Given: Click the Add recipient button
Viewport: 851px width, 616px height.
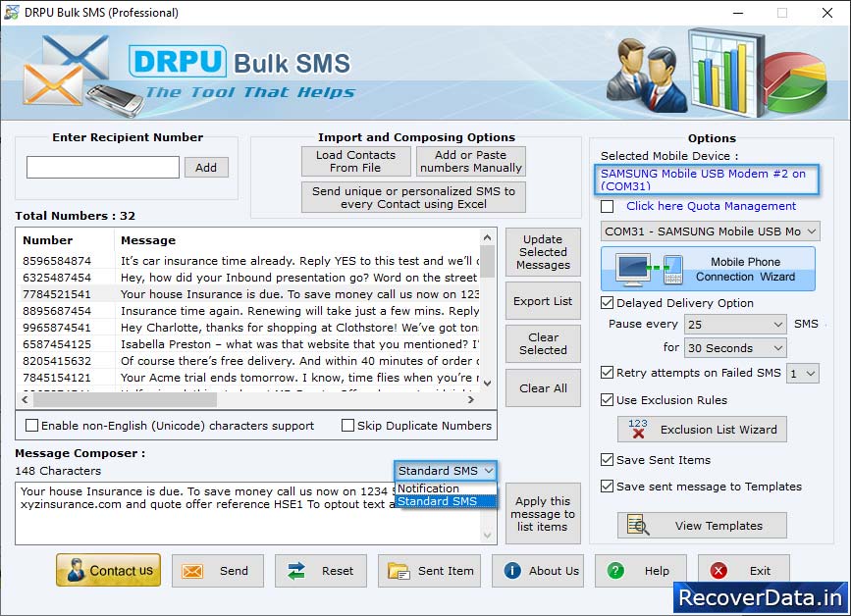Looking at the screenshot, I should click(x=206, y=168).
